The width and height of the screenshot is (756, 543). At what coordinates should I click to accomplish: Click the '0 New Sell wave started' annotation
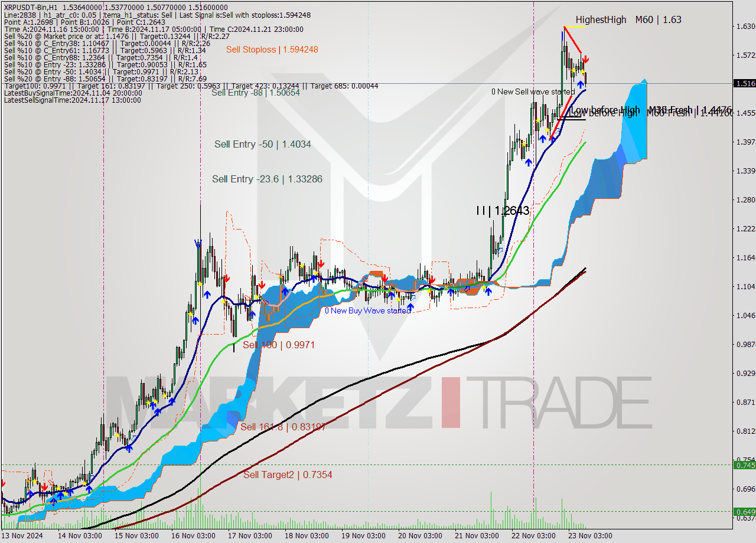(x=533, y=91)
